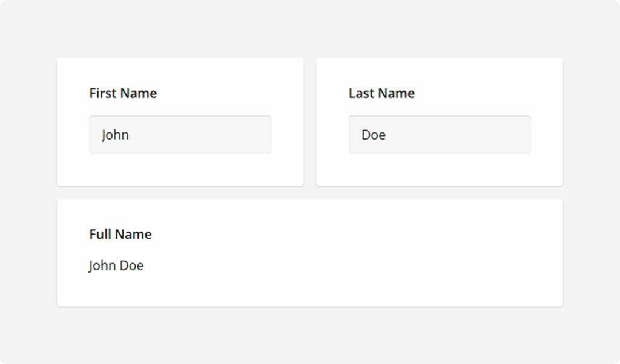Place cursor on "Doe" in Last Name field
The width and height of the screenshot is (620, 364).
(373, 135)
